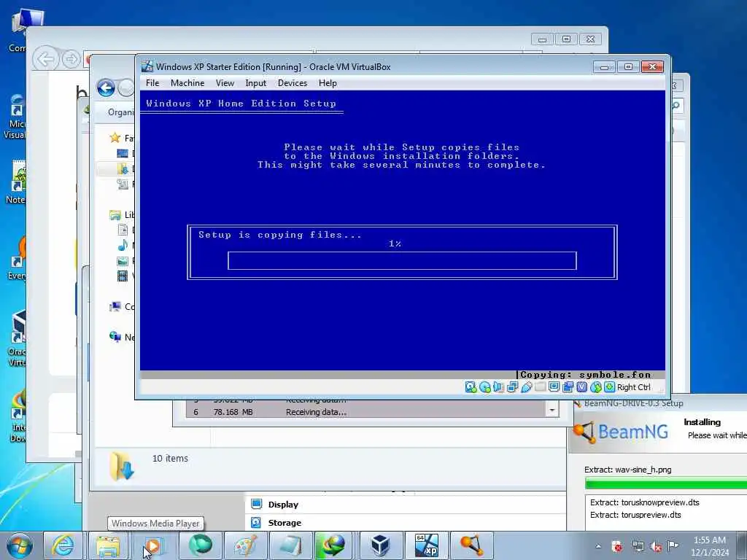Click the recording icon in VirtualBox status bar

click(568, 387)
